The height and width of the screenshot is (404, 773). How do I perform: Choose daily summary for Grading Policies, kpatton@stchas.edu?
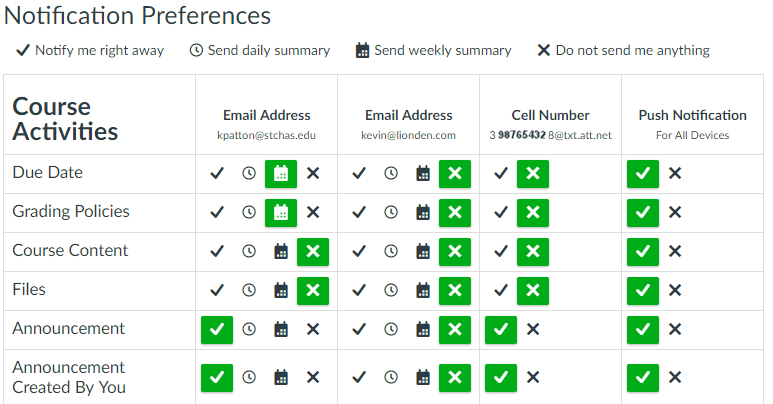[x=249, y=212]
